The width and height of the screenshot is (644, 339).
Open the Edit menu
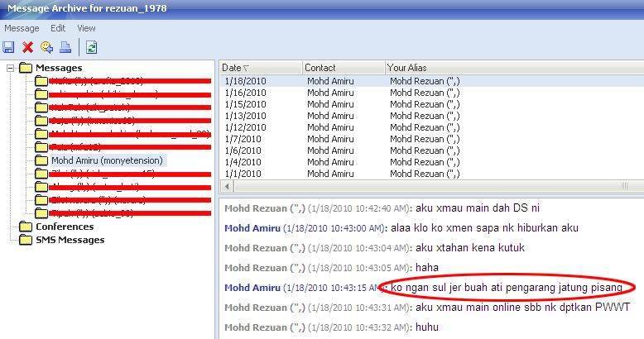click(x=58, y=28)
